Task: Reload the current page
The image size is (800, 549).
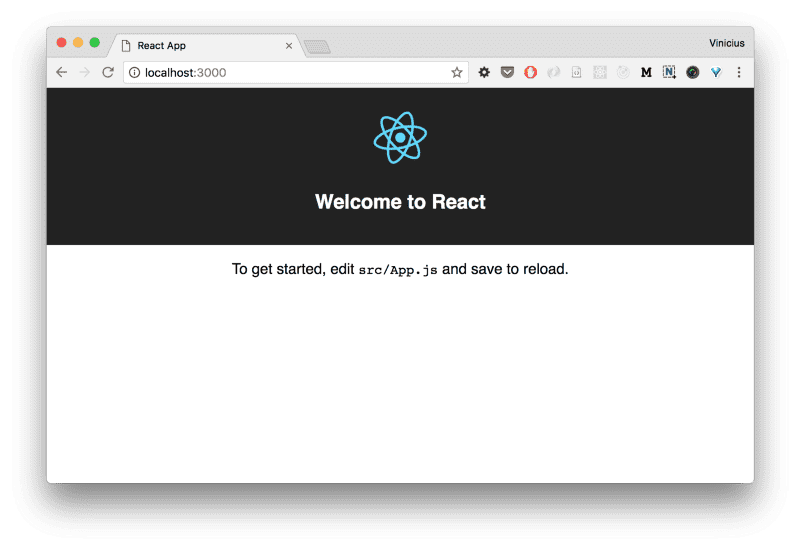Action: [108, 72]
